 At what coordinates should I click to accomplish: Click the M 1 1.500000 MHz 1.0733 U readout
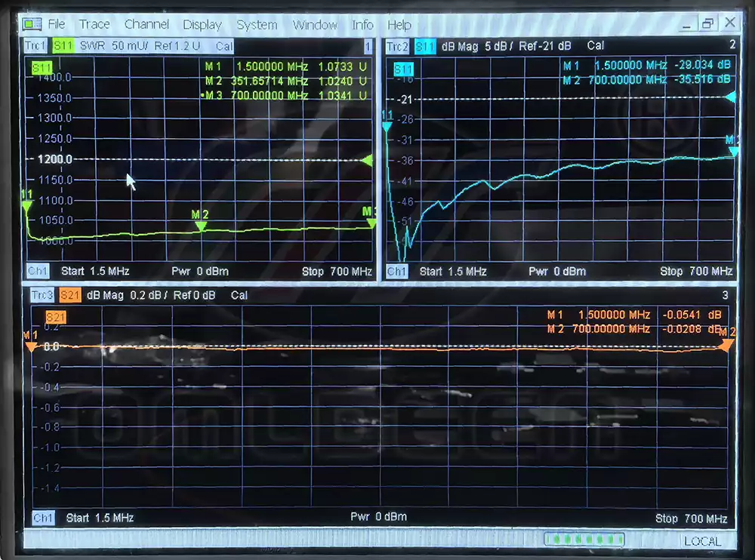tap(286, 66)
